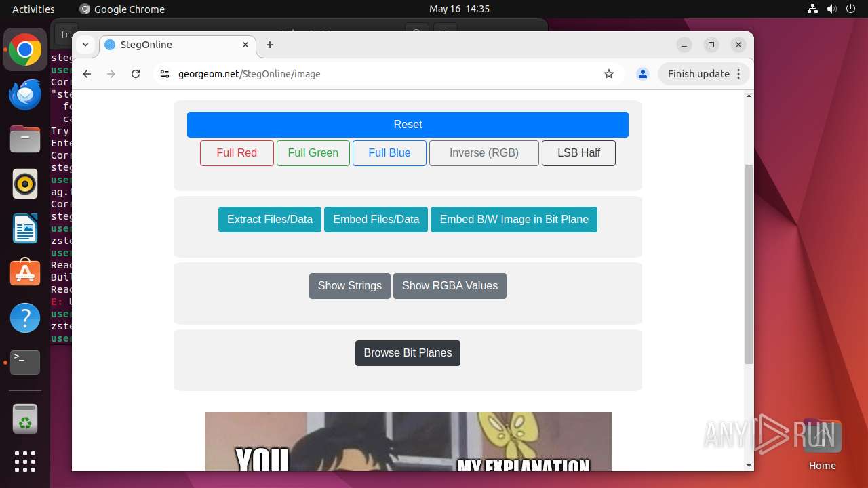This screenshot has height=488, width=868.
Task: Click the browser forward arrow
Action: point(111,74)
